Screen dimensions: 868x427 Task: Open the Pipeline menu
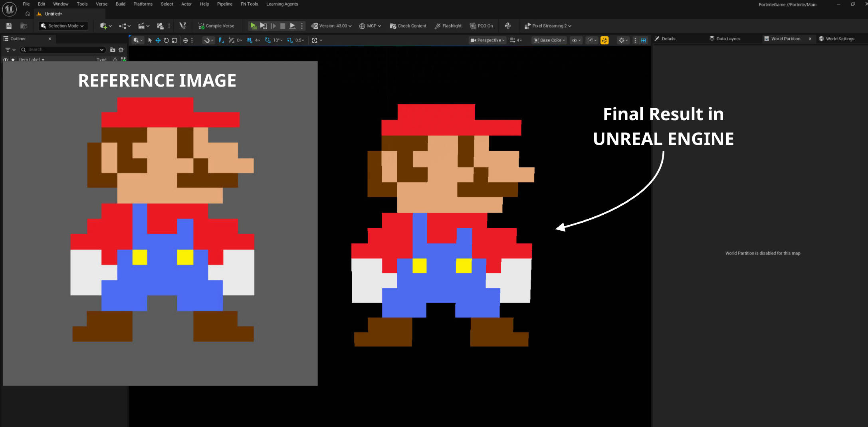[x=225, y=4]
